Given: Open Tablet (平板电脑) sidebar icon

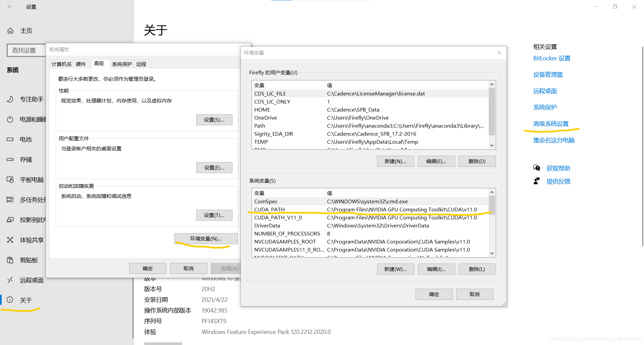Looking at the screenshot, I should (10, 180).
